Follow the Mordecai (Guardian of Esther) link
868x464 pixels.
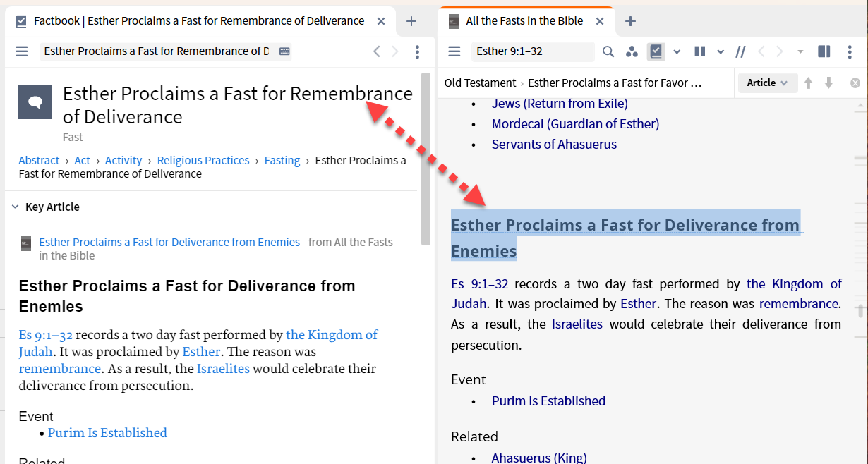pyautogui.click(x=575, y=124)
